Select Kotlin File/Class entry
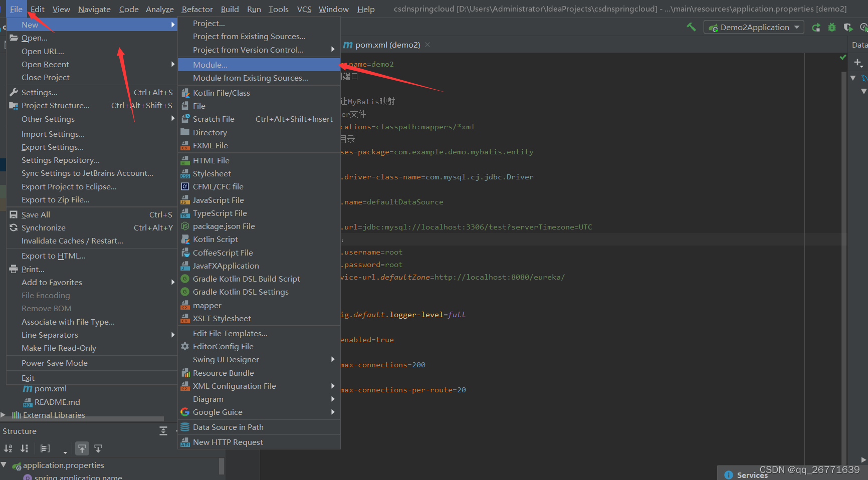The image size is (868, 480). tap(259, 93)
